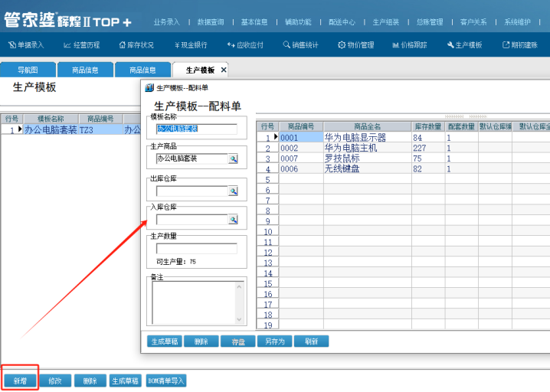Click the TZ3 product code cell
550x392 pixels.
tap(100, 129)
